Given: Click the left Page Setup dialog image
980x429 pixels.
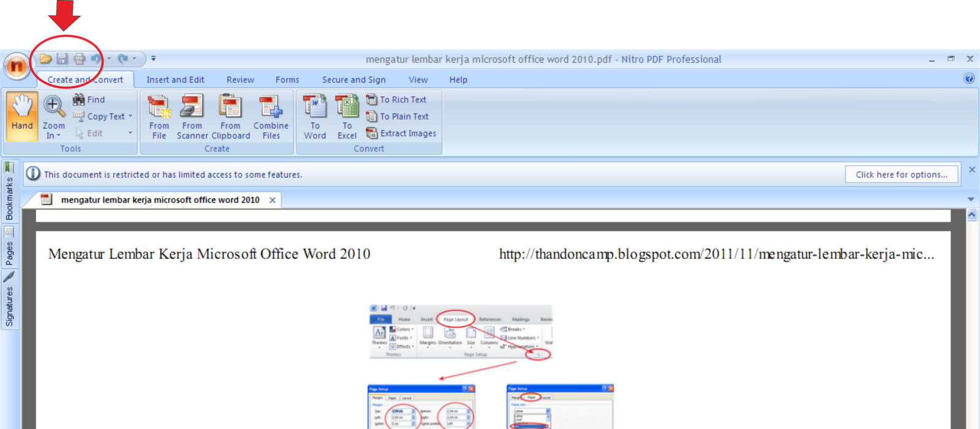Looking at the screenshot, I should 421,407.
